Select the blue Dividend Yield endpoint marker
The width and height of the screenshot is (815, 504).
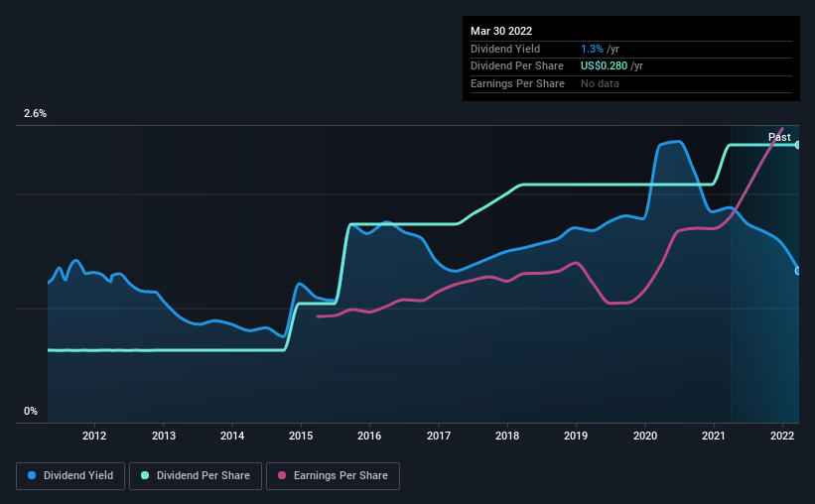[798, 271]
